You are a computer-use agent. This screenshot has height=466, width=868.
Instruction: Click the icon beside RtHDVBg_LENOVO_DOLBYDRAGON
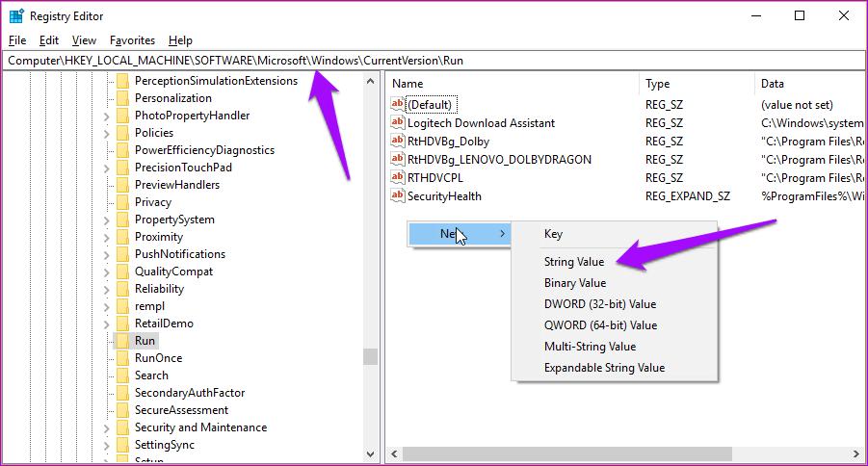(x=399, y=160)
